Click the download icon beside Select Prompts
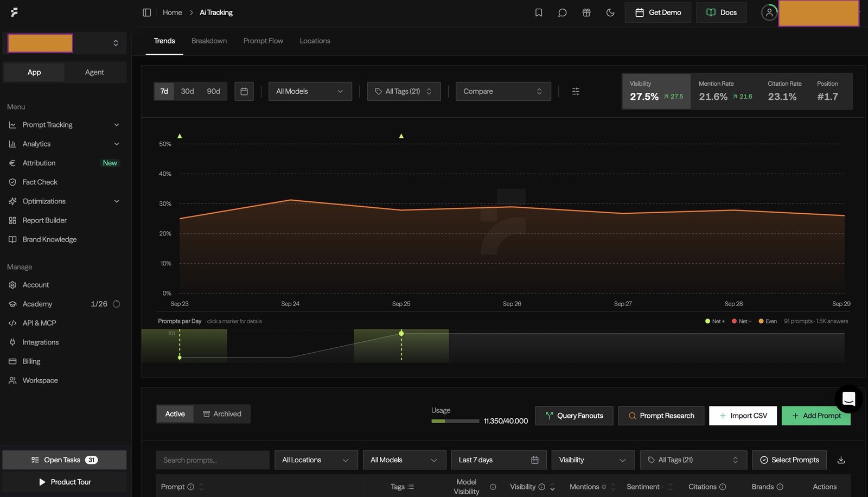 coord(841,460)
